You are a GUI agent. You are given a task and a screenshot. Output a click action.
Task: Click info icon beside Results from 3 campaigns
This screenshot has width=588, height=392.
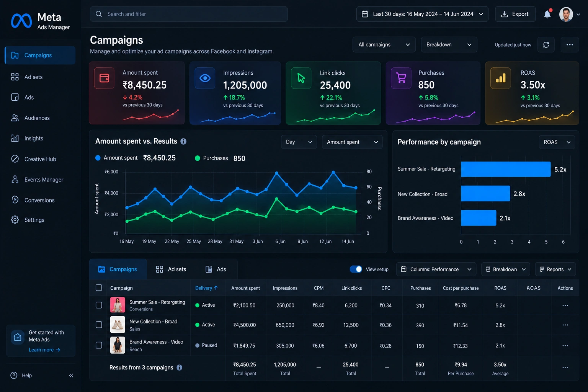pos(179,367)
